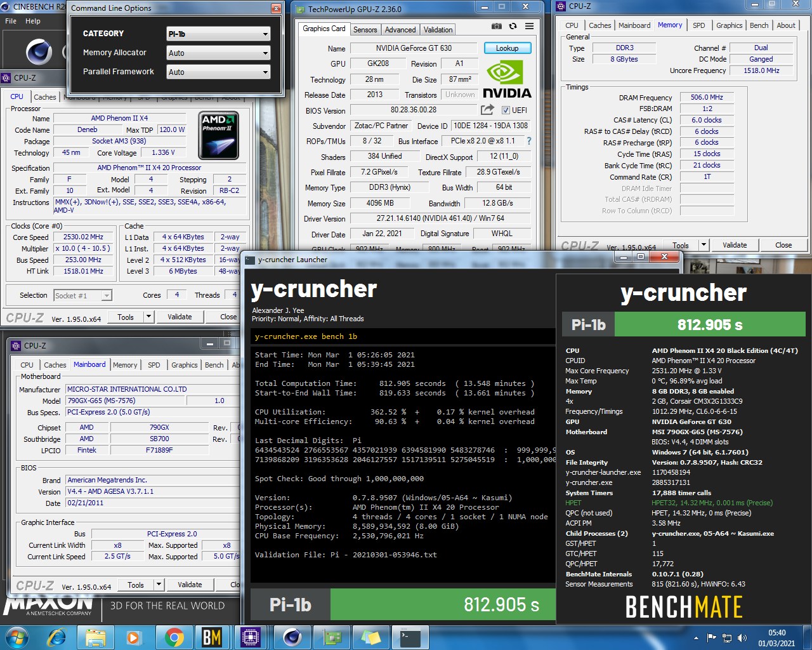Open Windows Media Player from taskbar
This screenshot has width=812, height=650.
click(134, 637)
